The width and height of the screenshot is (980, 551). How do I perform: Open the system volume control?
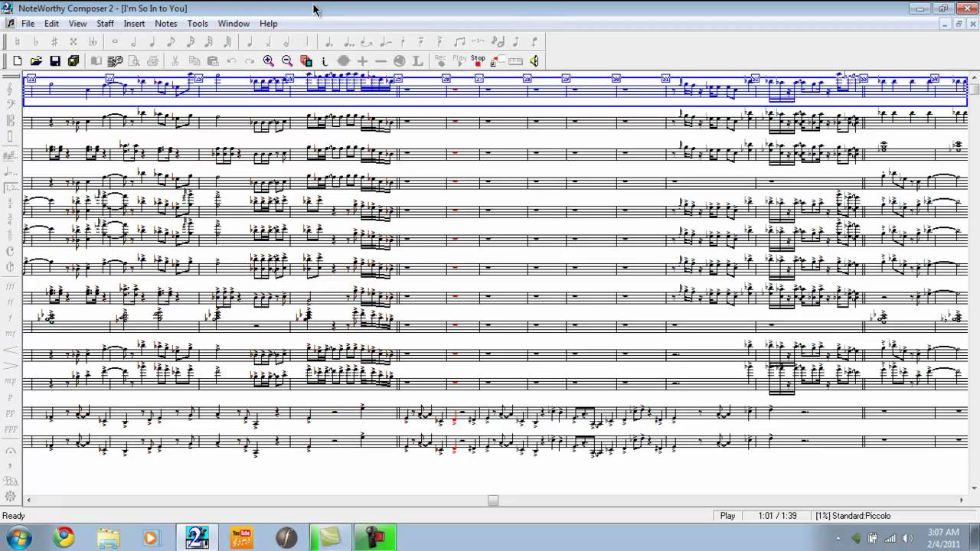908,538
